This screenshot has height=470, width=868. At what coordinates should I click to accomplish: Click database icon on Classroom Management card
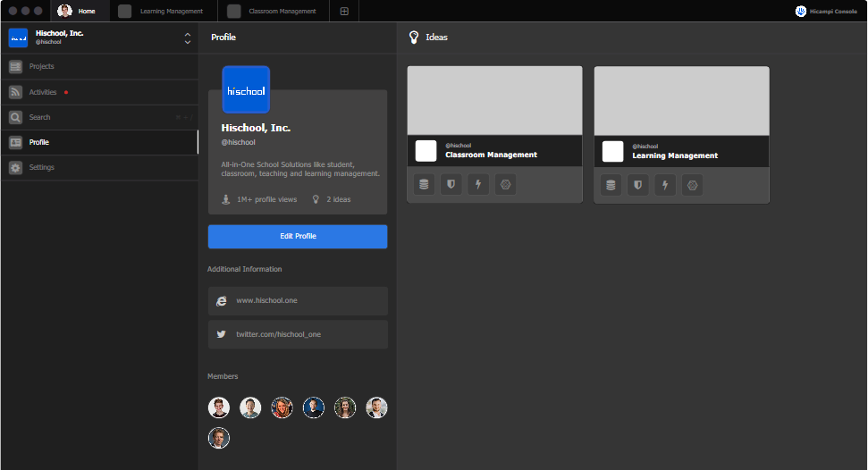[424, 185]
